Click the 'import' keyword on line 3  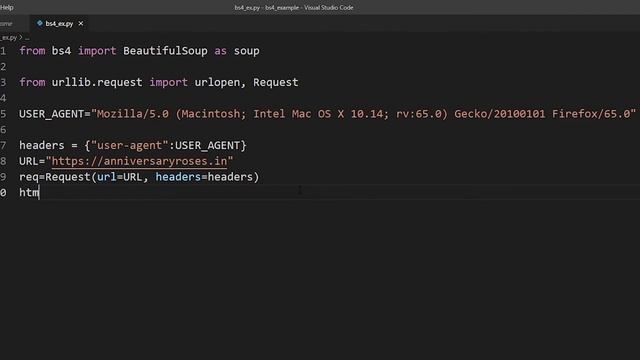click(x=168, y=82)
